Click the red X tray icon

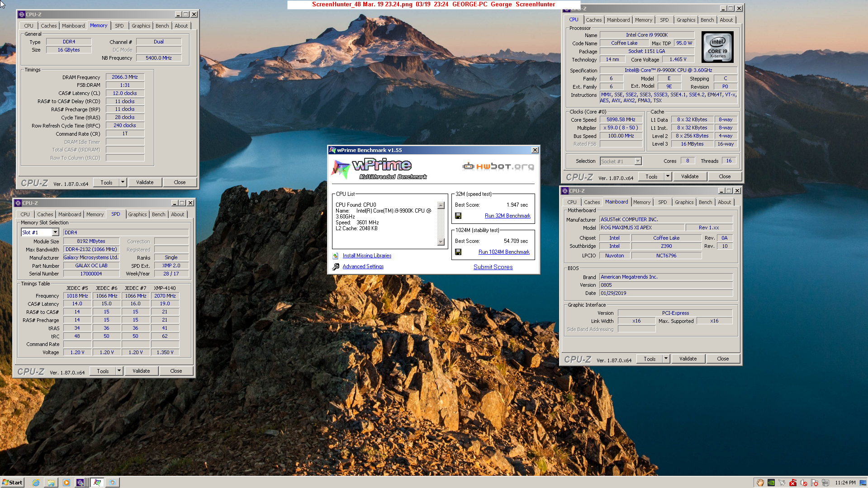(x=793, y=483)
